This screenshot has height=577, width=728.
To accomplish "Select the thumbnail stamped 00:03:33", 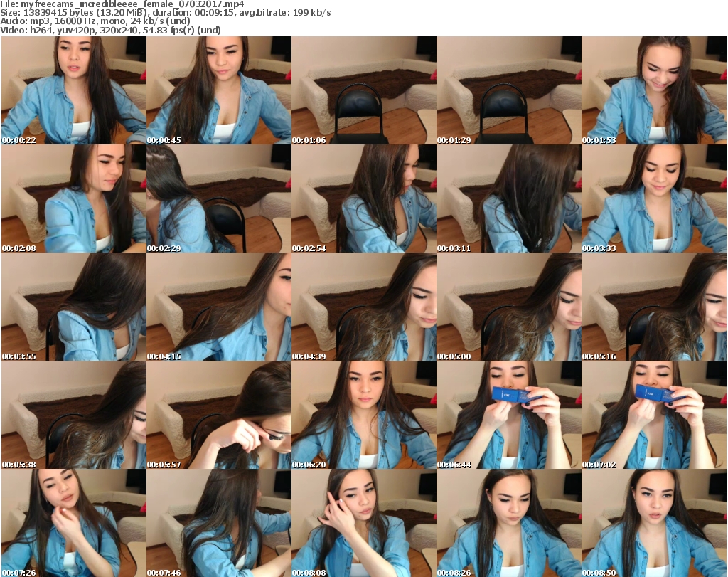I will click(654, 198).
